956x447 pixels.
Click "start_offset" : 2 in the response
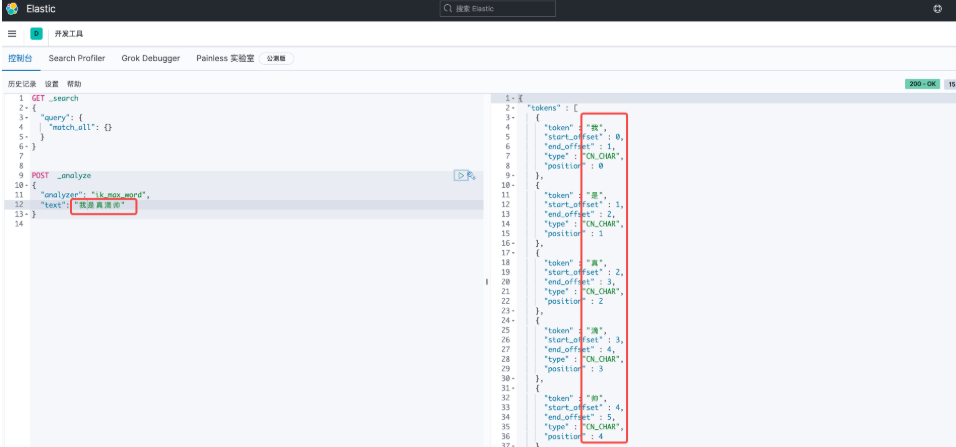pos(583,273)
